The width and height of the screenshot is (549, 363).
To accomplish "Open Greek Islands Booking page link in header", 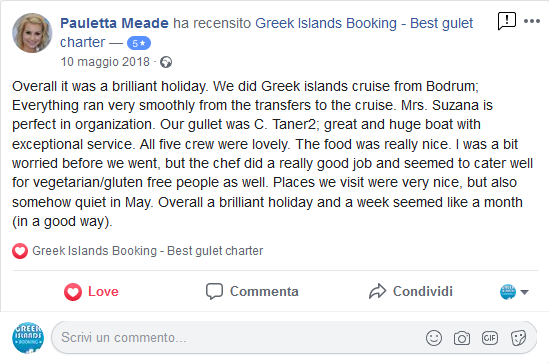I will 266,33.
